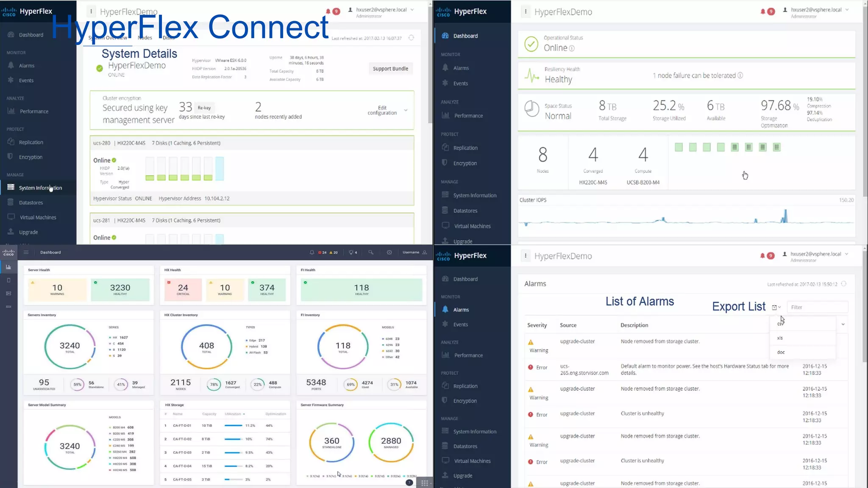Click Edit configuration link
868x488 pixels.
pos(382,110)
